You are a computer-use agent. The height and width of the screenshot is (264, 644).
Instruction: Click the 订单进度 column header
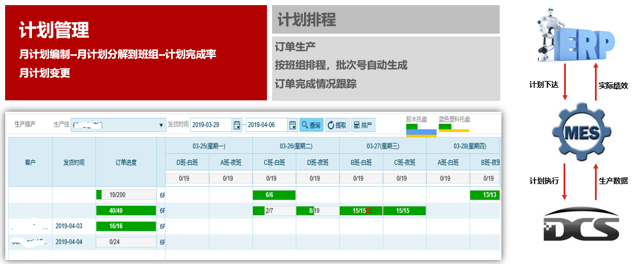(x=126, y=163)
